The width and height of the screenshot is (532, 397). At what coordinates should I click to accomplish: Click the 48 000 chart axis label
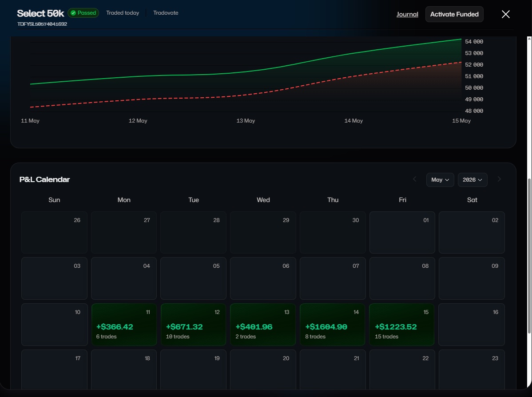click(x=474, y=111)
